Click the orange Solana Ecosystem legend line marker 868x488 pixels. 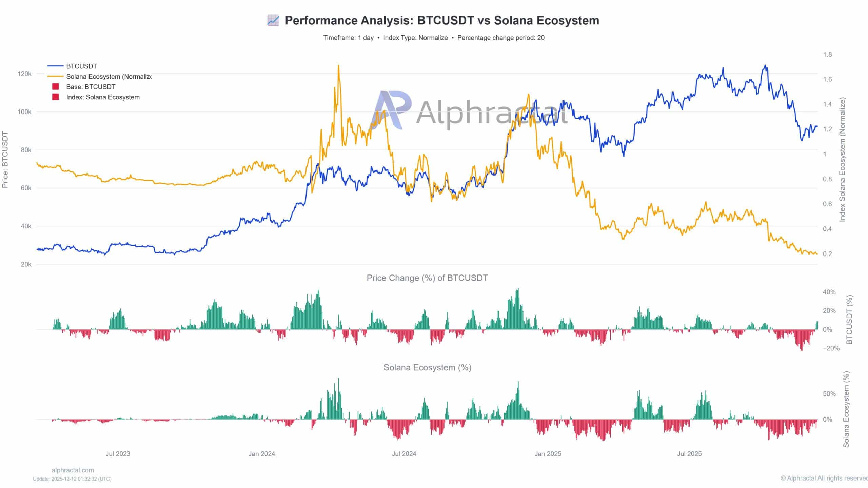(55, 77)
